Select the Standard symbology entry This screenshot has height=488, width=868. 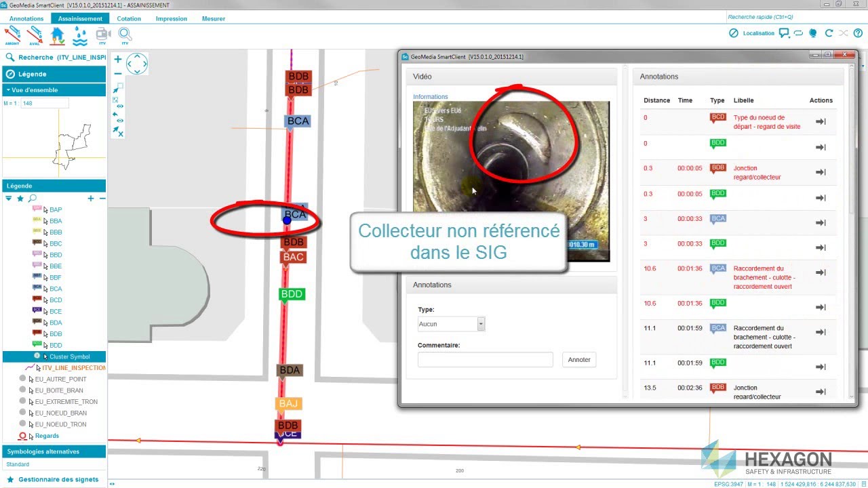click(18, 464)
